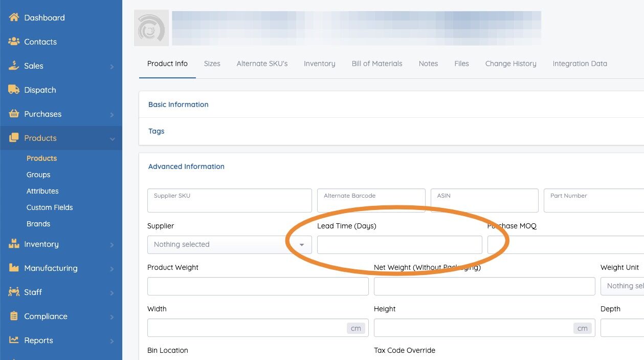Go to the Brands submenu link

[x=38, y=224]
